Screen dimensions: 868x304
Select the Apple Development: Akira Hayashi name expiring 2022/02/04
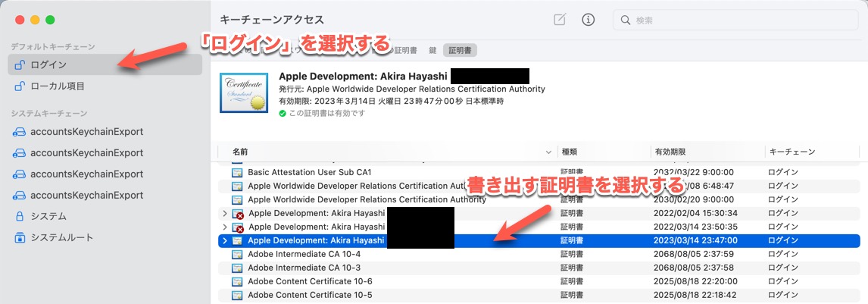pyautogui.click(x=317, y=213)
